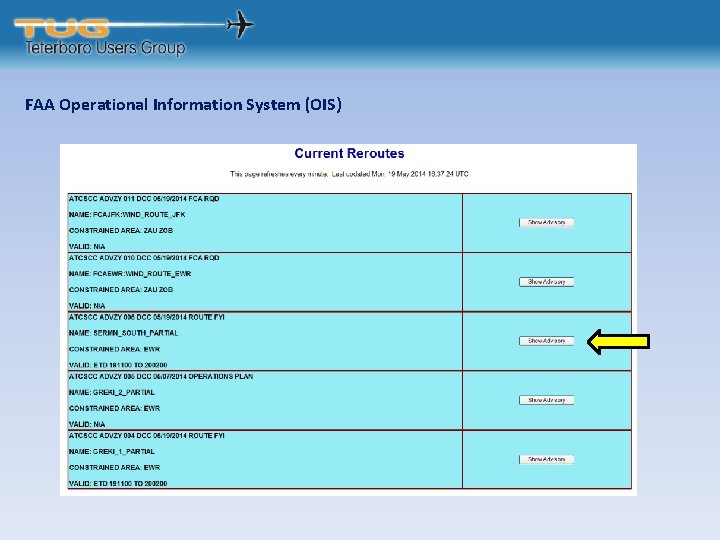Click CONSTRAINED AREA: ZAU ZOB under FCAJFK route
720x540 pixels.
[121, 231]
